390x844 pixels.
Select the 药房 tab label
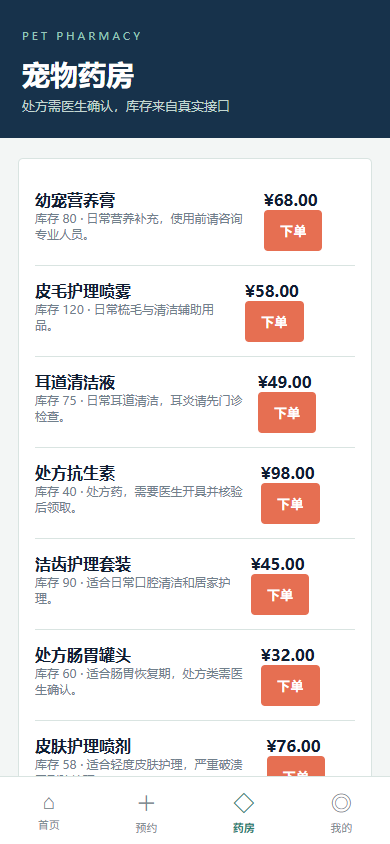click(x=244, y=828)
